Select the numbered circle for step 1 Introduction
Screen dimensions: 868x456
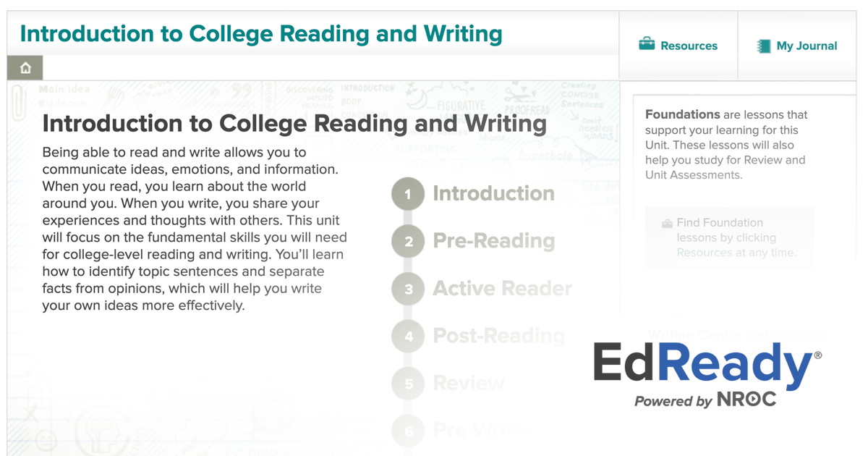(407, 193)
